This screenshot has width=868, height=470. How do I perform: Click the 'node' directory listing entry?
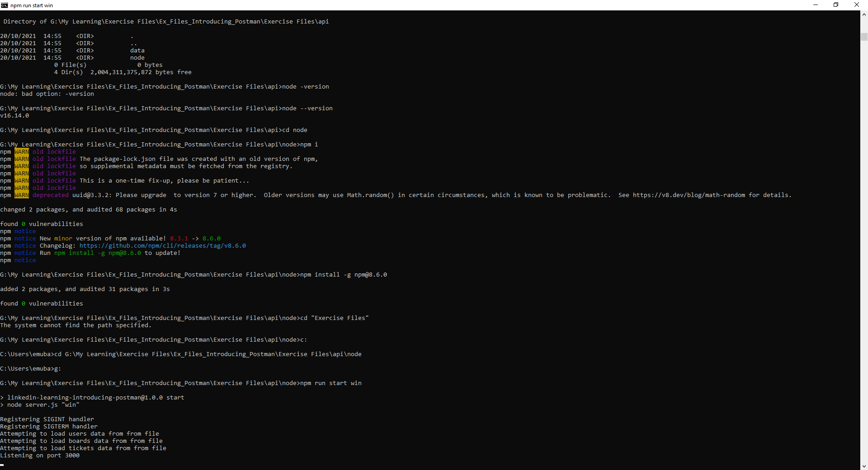click(x=137, y=58)
